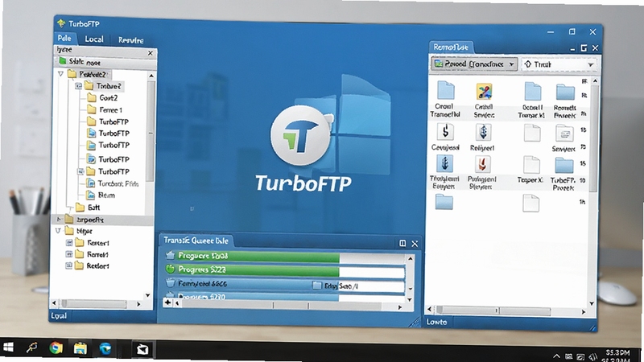This screenshot has height=362, width=644.
Task: Click the plus button in the transfer queue
Action: pos(167,302)
